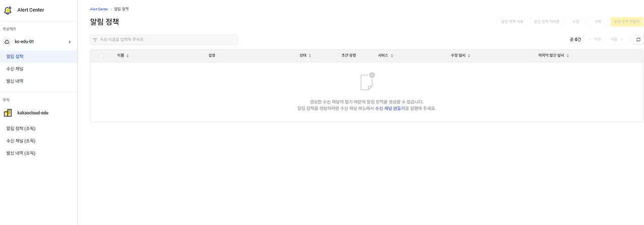This screenshot has height=225, width=644.
Task: Click the 조건 유형 column header
Action: coord(349,55)
